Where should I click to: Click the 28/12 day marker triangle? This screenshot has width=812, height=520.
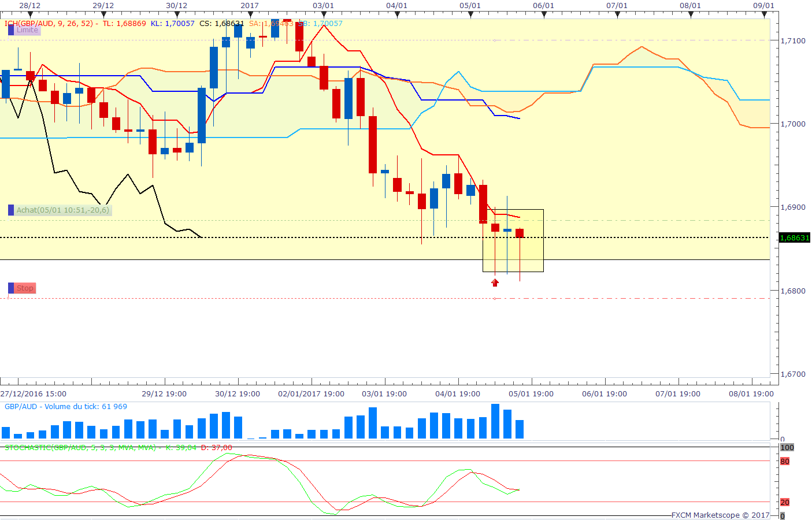click(x=29, y=14)
